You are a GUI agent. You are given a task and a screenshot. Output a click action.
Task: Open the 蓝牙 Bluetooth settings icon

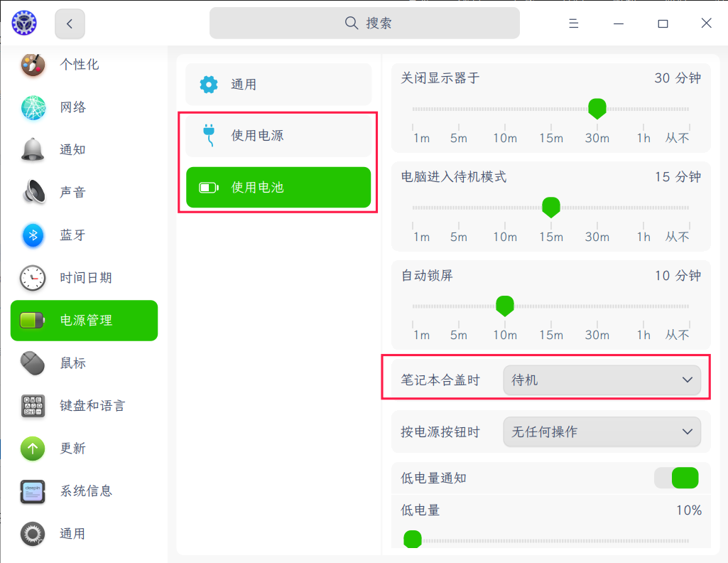click(x=31, y=235)
